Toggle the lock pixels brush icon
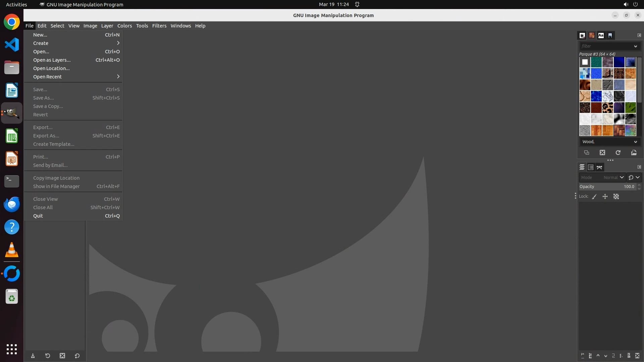Viewport: 644px width, 362px height. pyautogui.click(x=594, y=197)
